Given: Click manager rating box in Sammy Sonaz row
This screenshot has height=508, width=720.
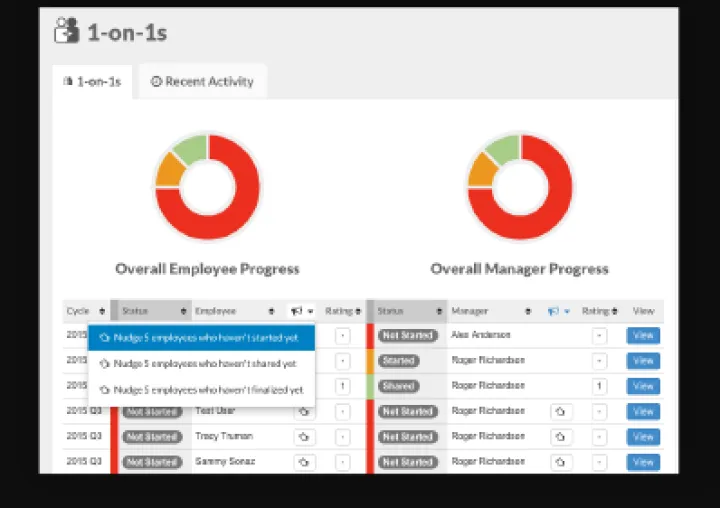Looking at the screenshot, I should [x=599, y=462].
